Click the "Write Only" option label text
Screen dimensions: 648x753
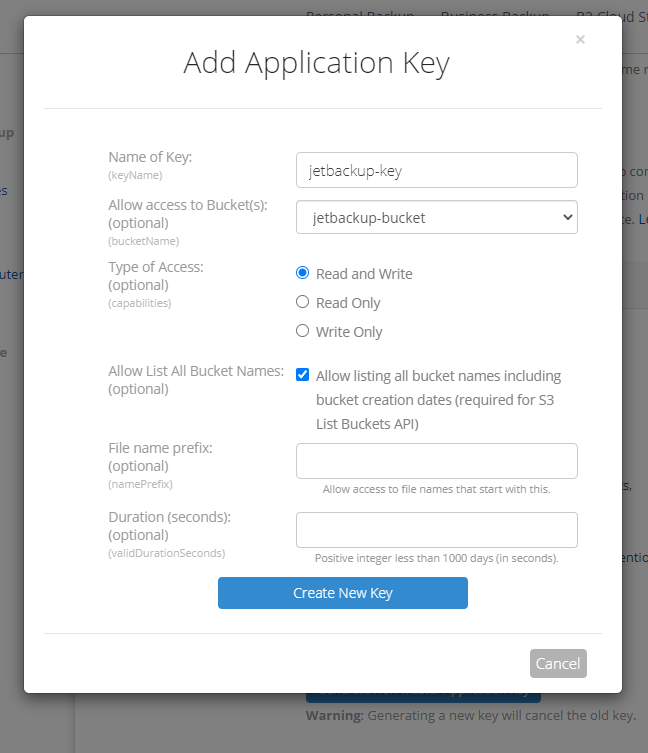coord(349,332)
